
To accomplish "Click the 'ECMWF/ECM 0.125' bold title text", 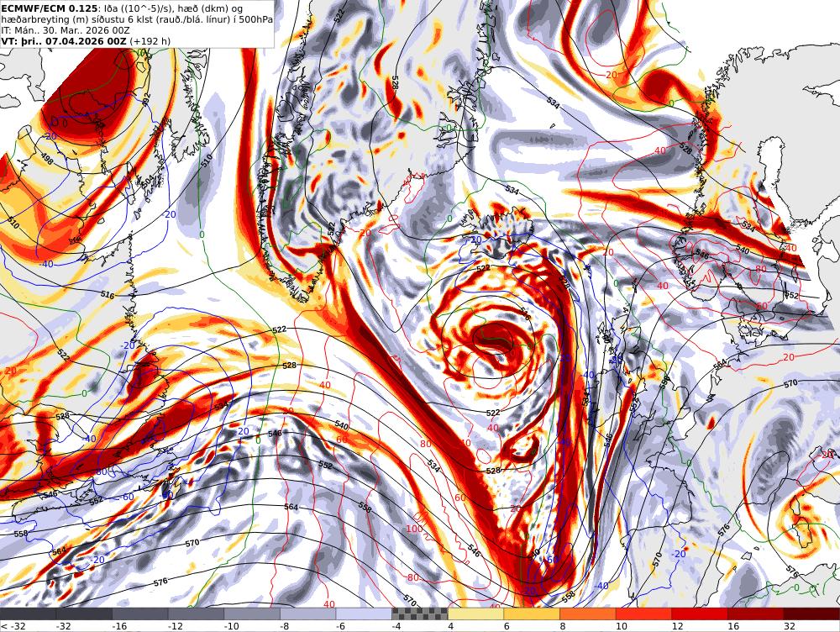I will pos(50,8).
